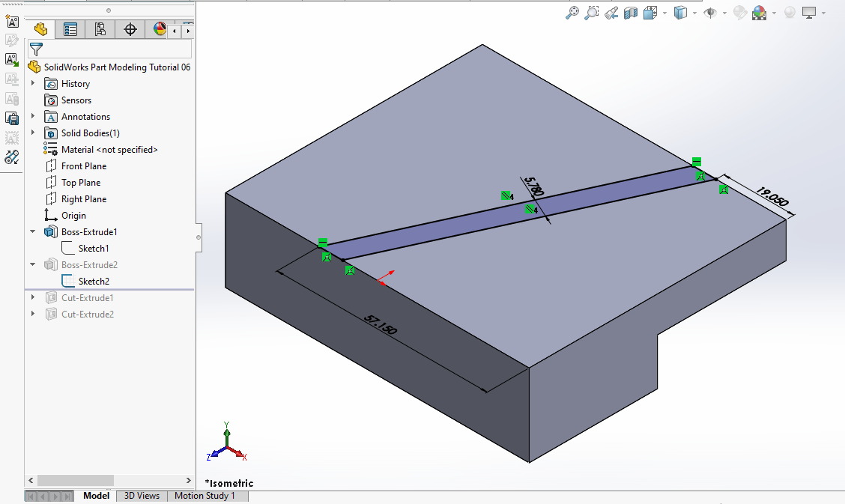Viewport: 845px width, 504px height.
Task: Select the Boss-Extrude1 feature label
Action: click(x=89, y=232)
